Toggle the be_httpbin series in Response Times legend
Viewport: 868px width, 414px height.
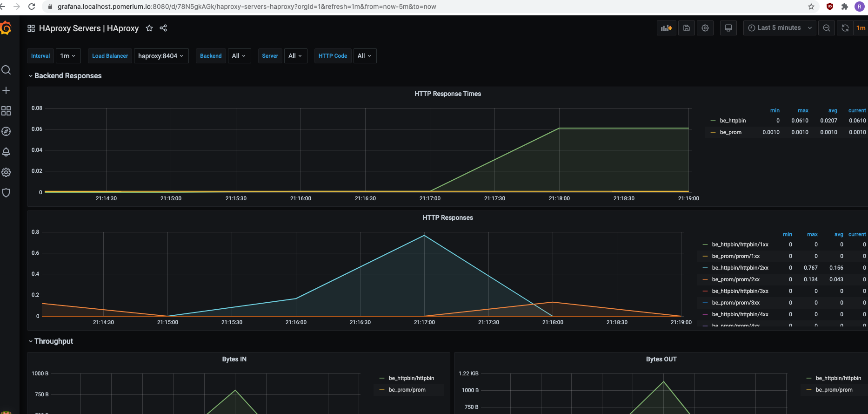click(x=733, y=121)
